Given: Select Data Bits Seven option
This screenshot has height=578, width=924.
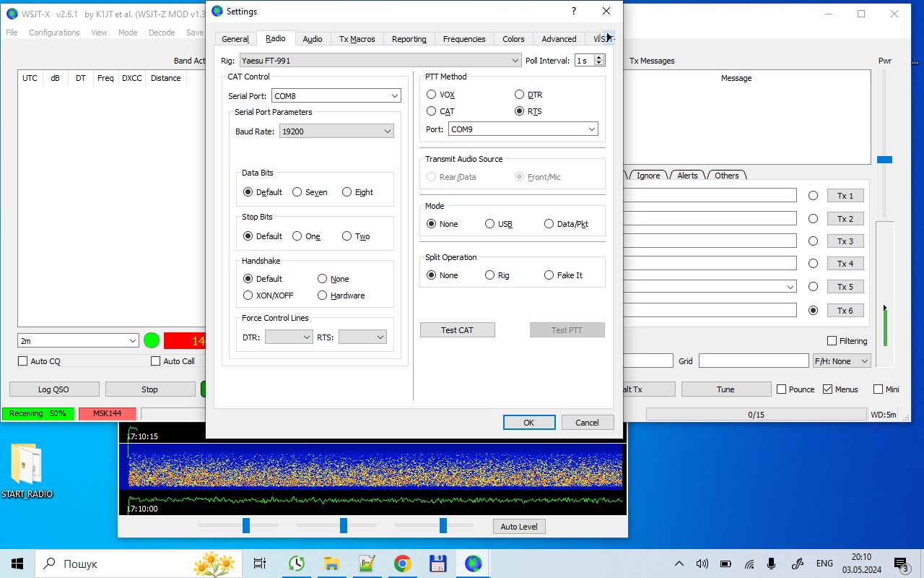Looking at the screenshot, I should pyautogui.click(x=310, y=192).
